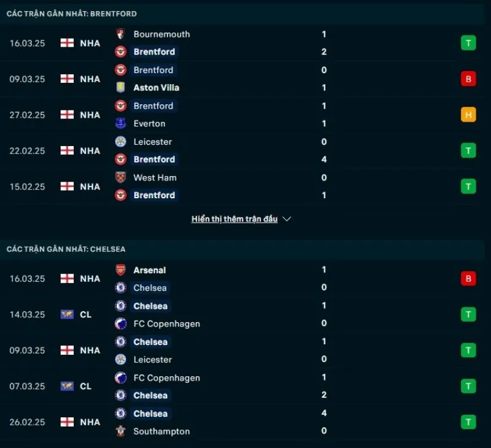Select the yellow H draw badge for Everton match
The width and height of the screenshot is (491, 448).
coord(468,114)
